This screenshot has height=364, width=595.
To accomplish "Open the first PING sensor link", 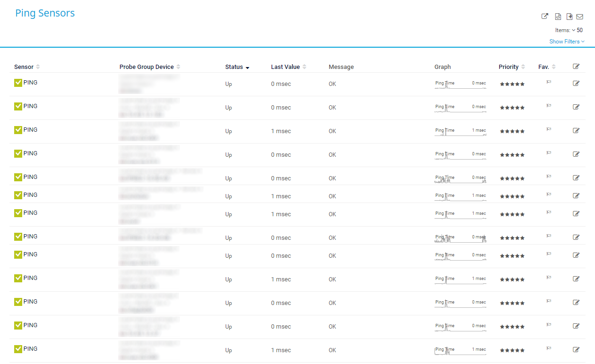I will tap(30, 83).
